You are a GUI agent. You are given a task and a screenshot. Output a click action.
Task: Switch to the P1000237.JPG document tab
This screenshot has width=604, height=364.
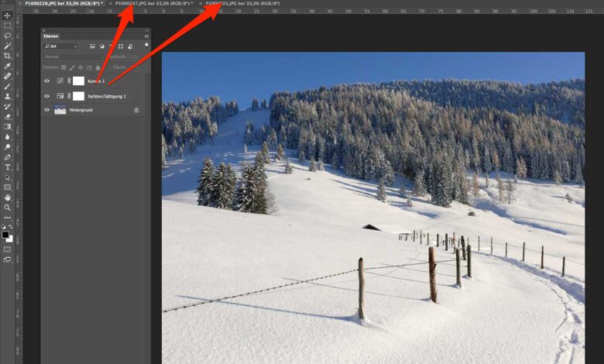click(154, 3)
